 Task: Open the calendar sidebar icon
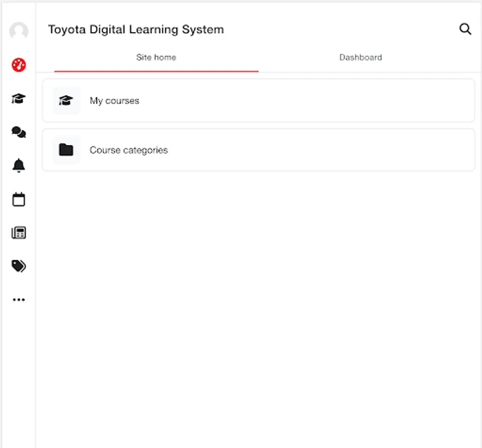pyautogui.click(x=19, y=200)
